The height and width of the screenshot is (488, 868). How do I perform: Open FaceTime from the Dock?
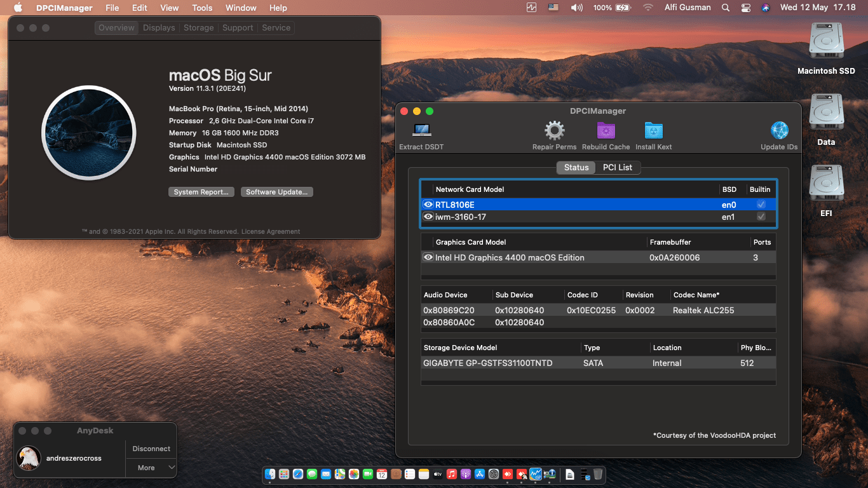tap(368, 474)
